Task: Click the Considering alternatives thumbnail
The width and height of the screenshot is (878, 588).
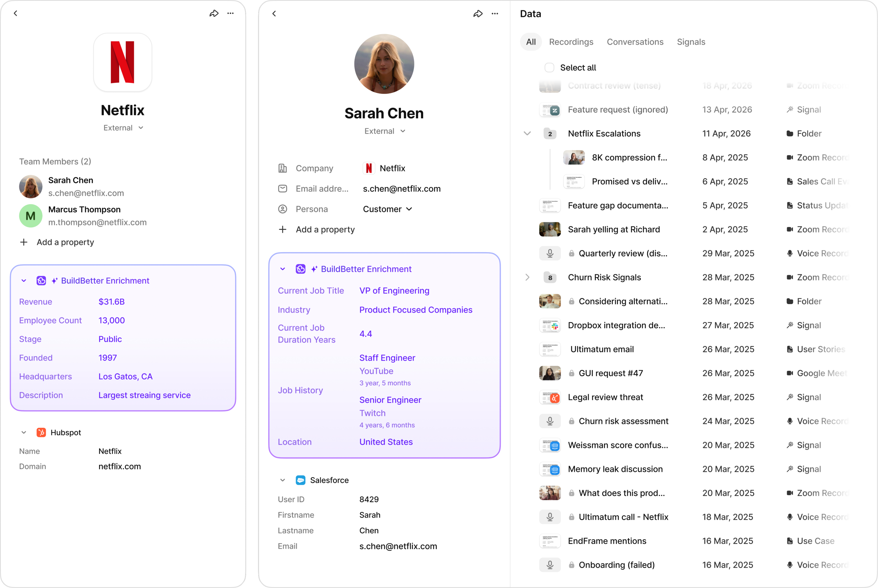Action: point(550,302)
